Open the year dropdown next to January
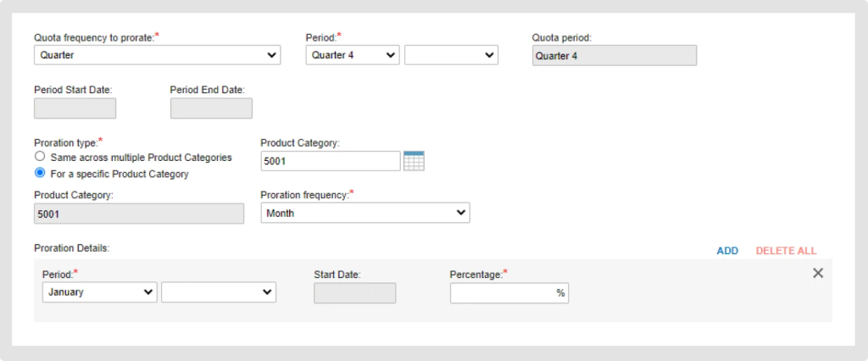 (218, 292)
